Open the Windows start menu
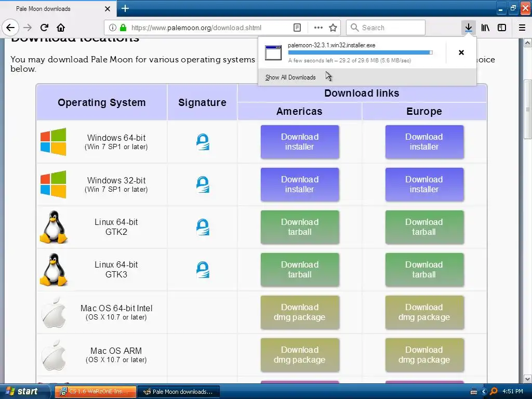532x399 pixels. click(25, 391)
